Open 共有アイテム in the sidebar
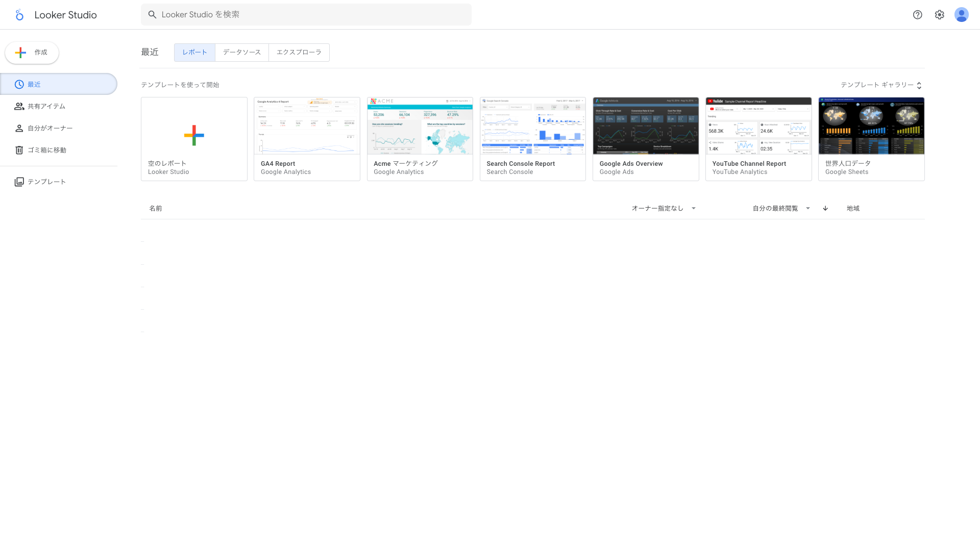This screenshot has width=980, height=551. click(46, 106)
